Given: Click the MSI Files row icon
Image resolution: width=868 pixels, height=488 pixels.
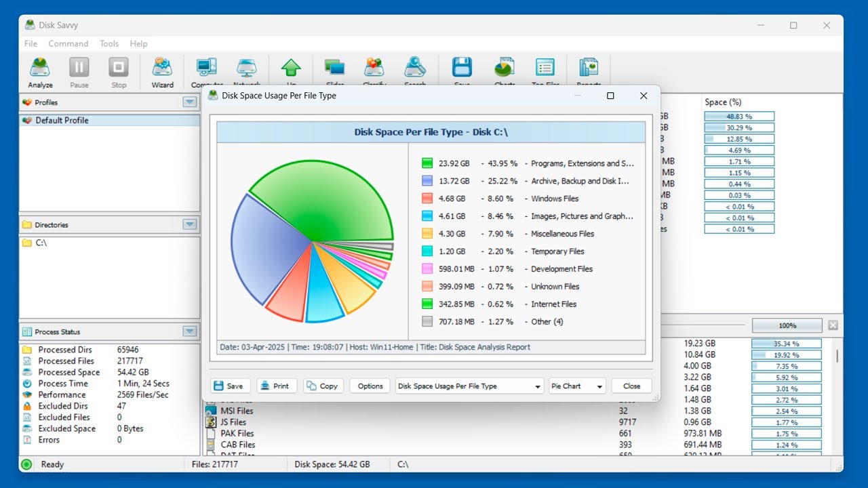Looking at the screenshot, I should pos(212,411).
